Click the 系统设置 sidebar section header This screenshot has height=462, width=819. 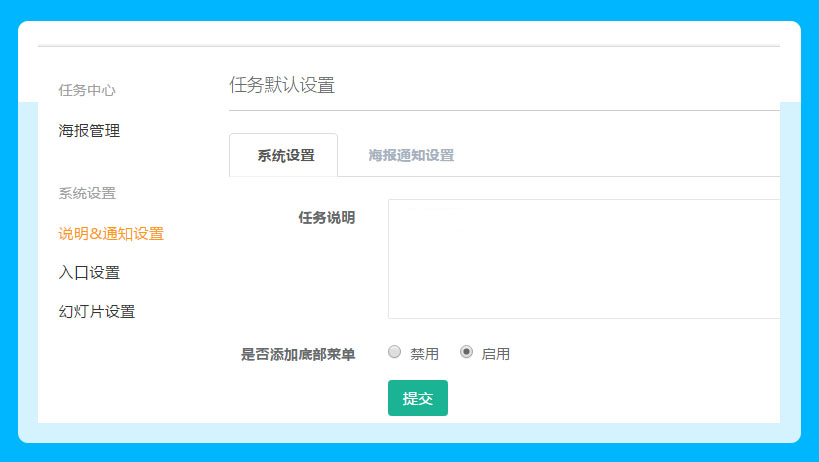[87, 193]
